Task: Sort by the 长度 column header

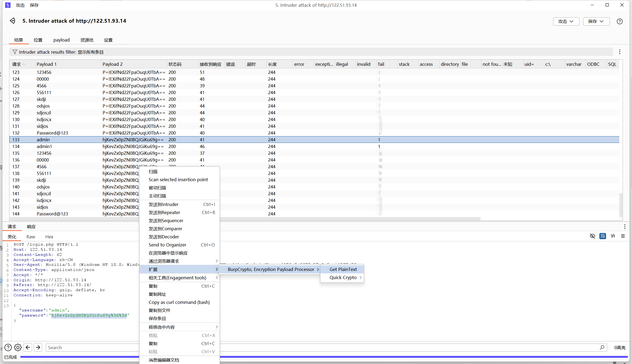Action: click(279, 64)
